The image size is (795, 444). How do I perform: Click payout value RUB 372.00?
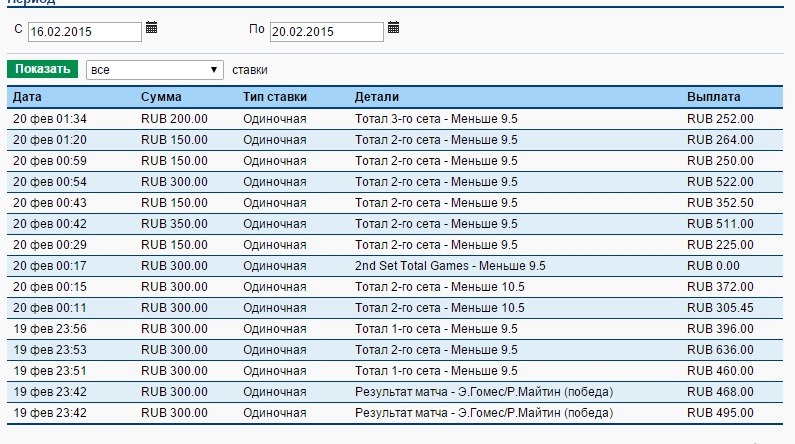click(720, 287)
